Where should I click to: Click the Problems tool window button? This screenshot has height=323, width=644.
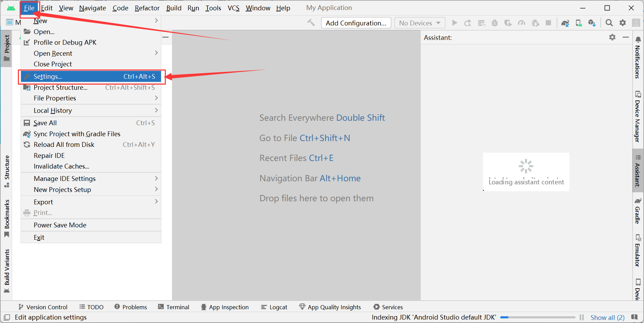point(131,307)
